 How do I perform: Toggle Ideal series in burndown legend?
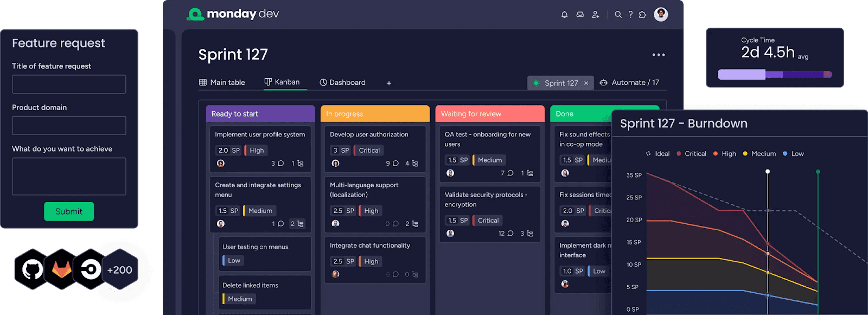click(x=658, y=154)
